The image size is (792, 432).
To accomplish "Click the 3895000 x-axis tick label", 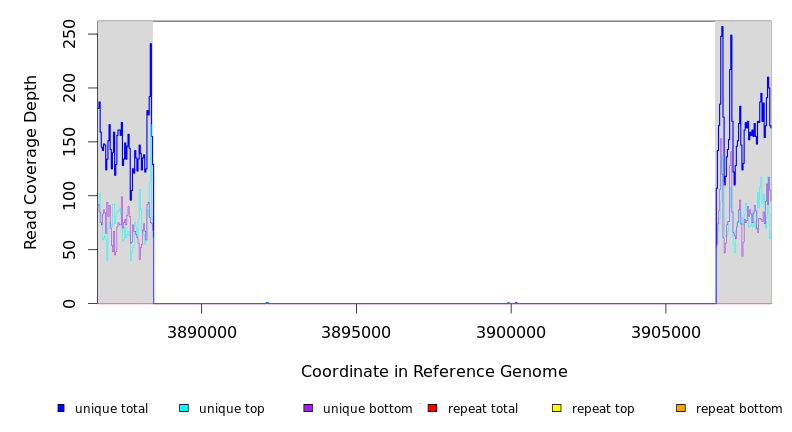I will tap(356, 331).
